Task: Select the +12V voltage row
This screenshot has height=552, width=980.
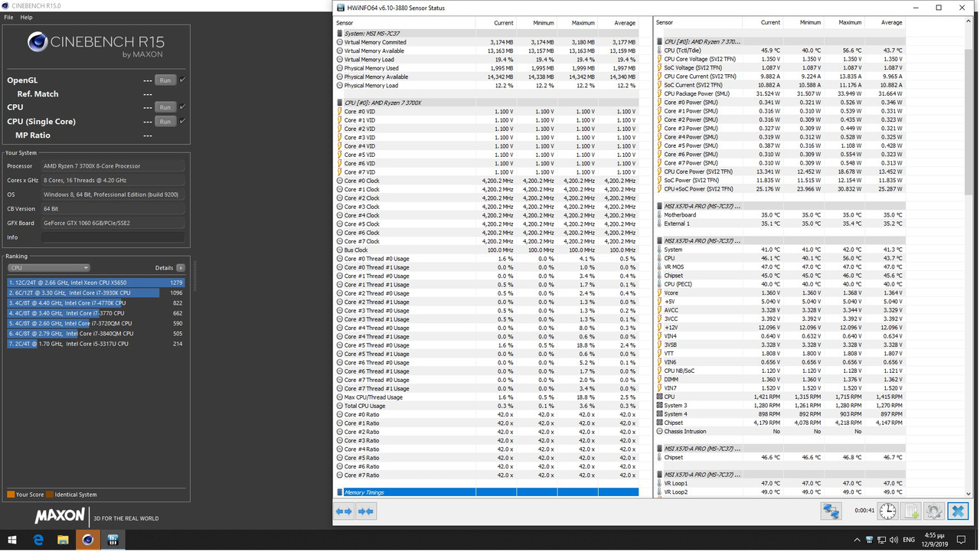Action: pyautogui.click(x=781, y=328)
